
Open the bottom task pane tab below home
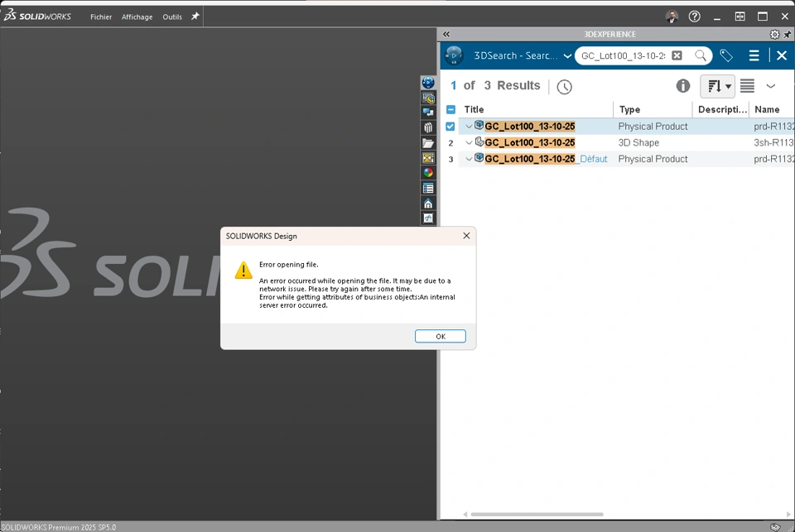click(x=428, y=218)
